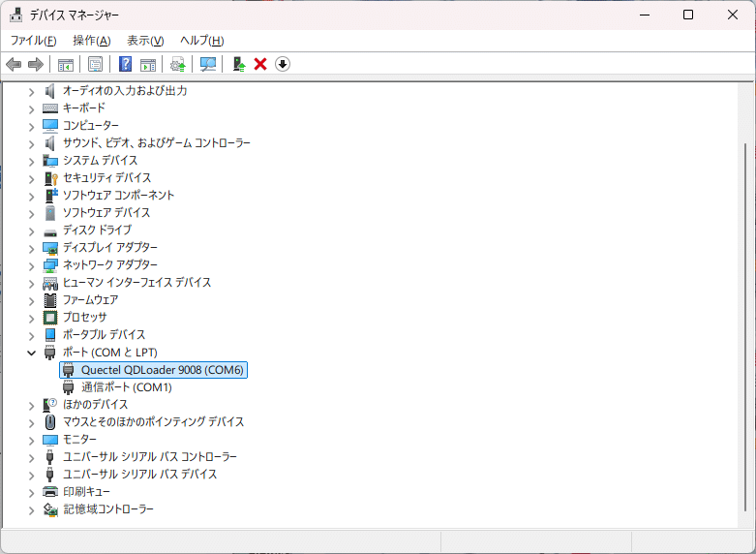Click the icon beside ヒューマン インターフェイス デバイス
This screenshot has height=554, width=756.
point(50,283)
